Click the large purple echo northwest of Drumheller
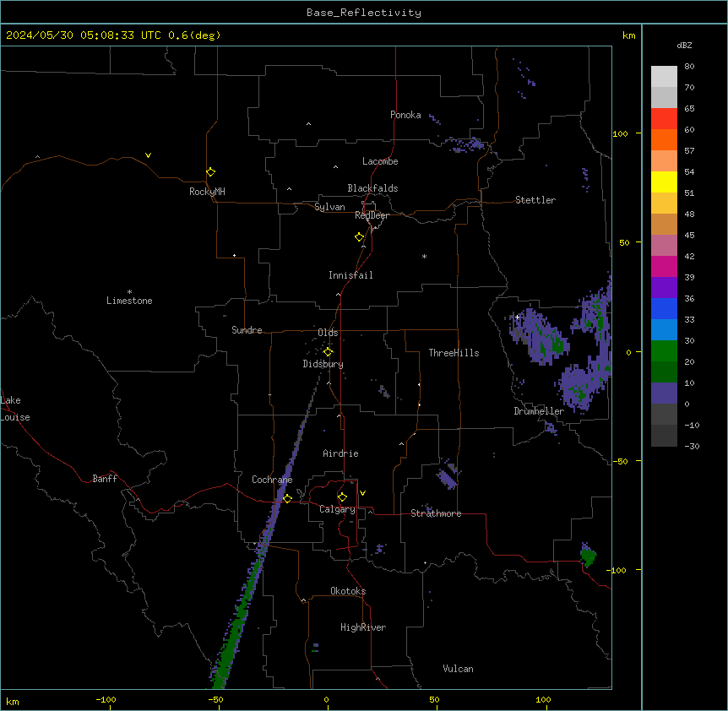The height and width of the screenshot is (711, 728). 539,336
